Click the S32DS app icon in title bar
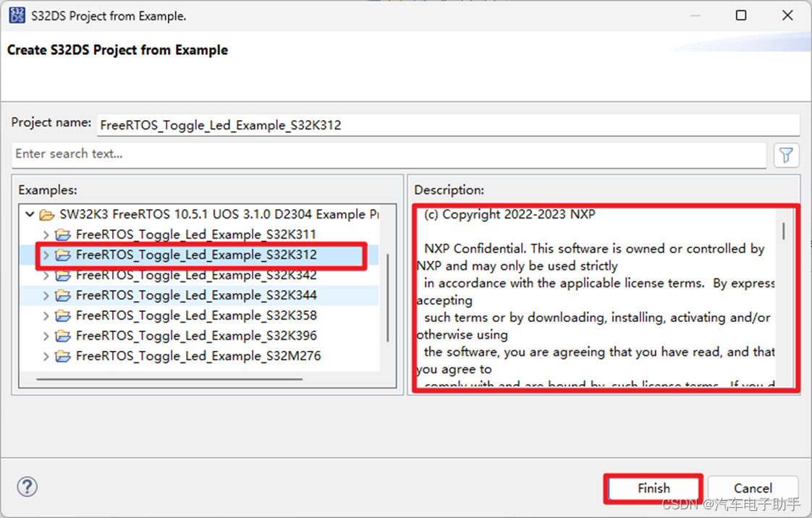This screenshot has height=518, width=812. pos(17,15)
